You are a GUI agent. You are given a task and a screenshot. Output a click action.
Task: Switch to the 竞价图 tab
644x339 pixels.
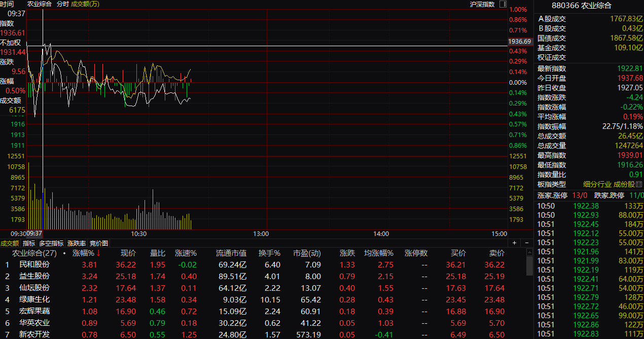(x=99, y=243)
